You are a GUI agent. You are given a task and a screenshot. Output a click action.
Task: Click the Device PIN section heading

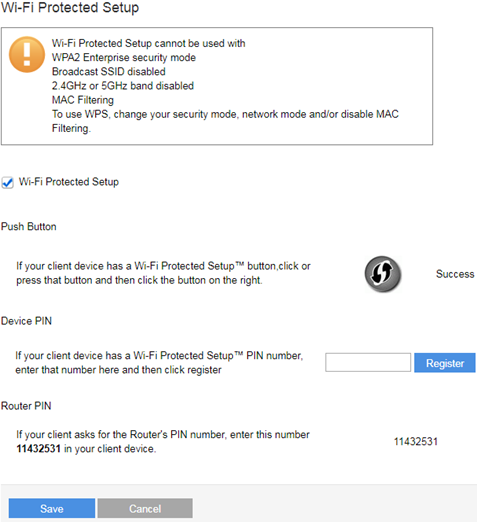click(26, 321)
